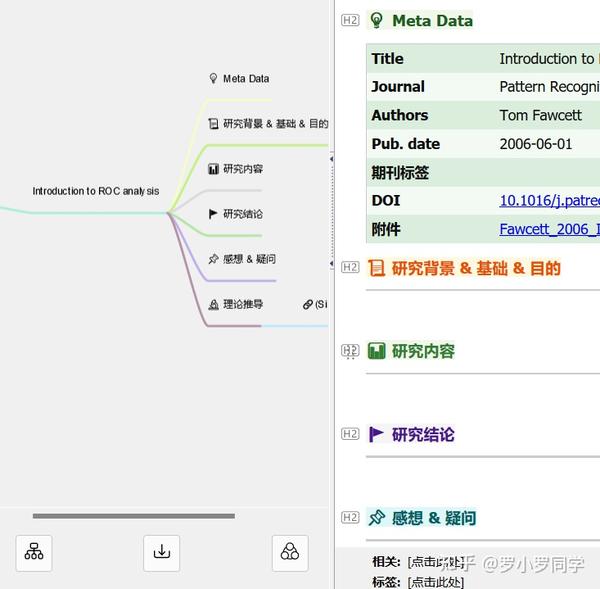Click the 理论推导 node icon
This screenshot has height=589, width=600.
pyautogui.click(x=213, y=305)
